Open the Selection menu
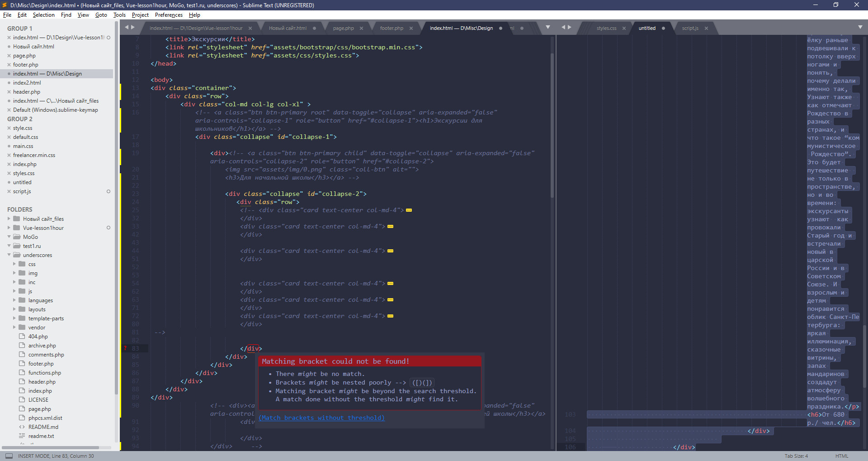868x461 pixels. 43,15
